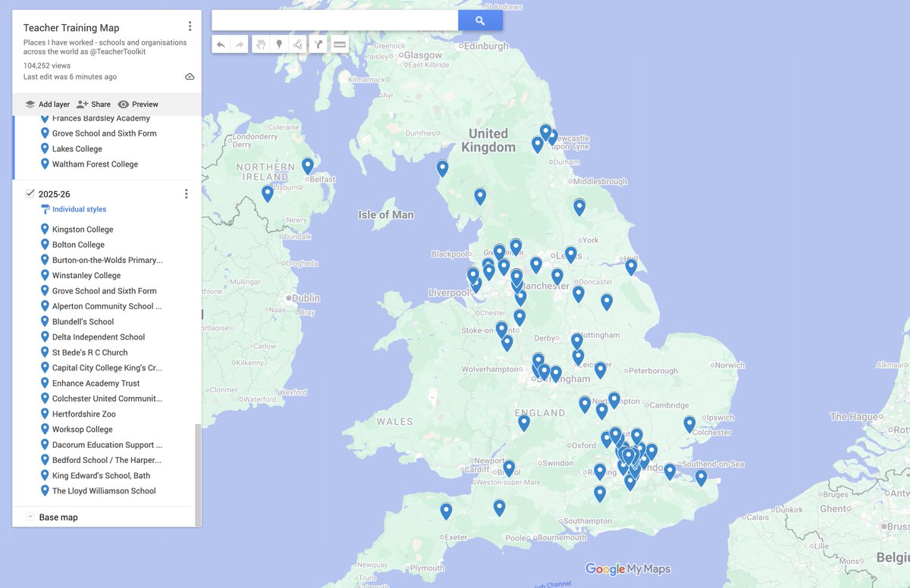Expand the Base map section
The width and height of the screenshot is (910, 588).
[x=30, y=517]
